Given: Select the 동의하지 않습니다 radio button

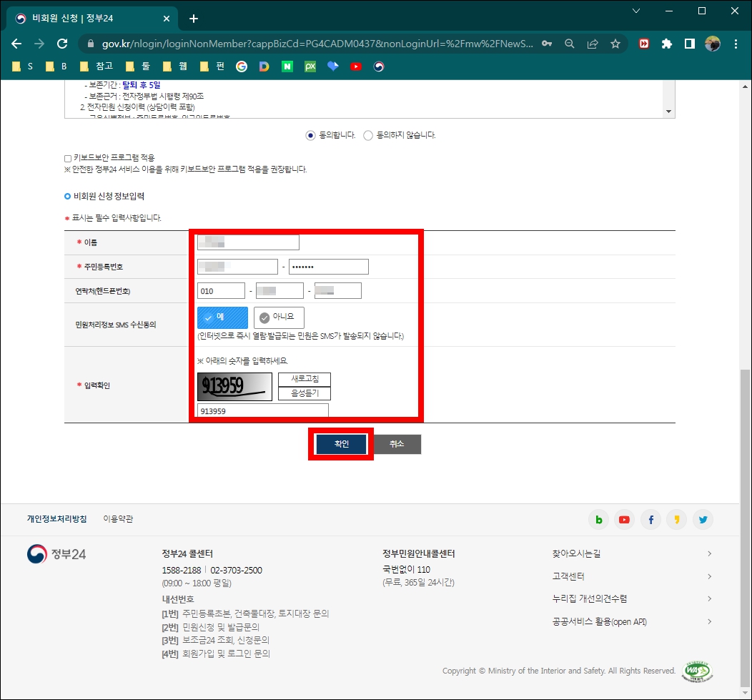Looking at the screenshot, I should point(368,135).
